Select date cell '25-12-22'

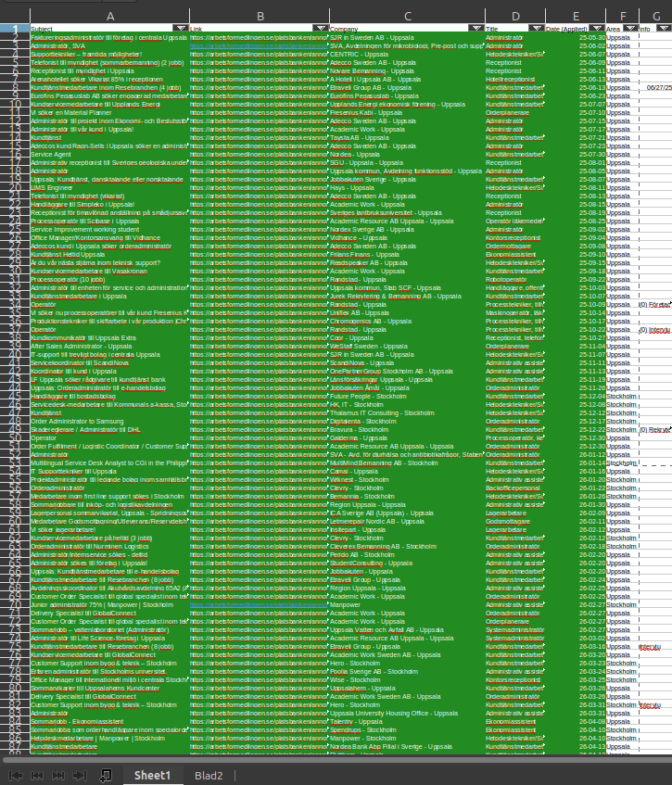coord(576,429)
